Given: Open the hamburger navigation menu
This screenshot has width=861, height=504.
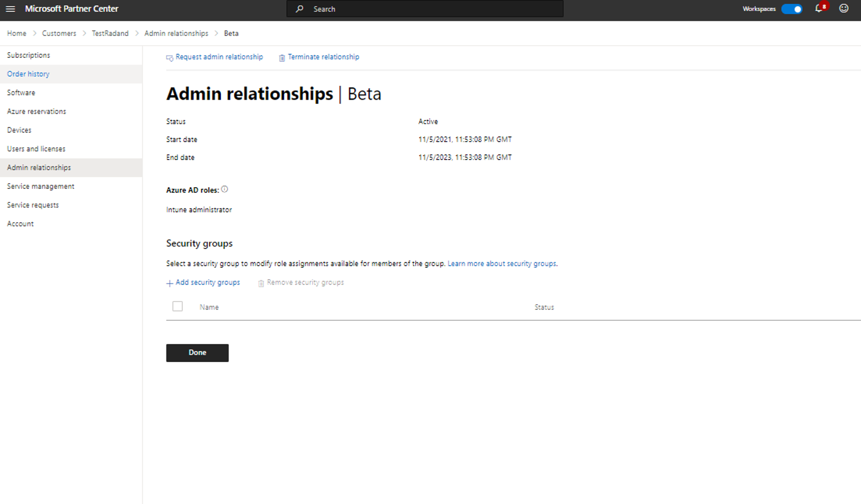Looking at the screenshot, I should pyautogui.click(x=10, y=9).
